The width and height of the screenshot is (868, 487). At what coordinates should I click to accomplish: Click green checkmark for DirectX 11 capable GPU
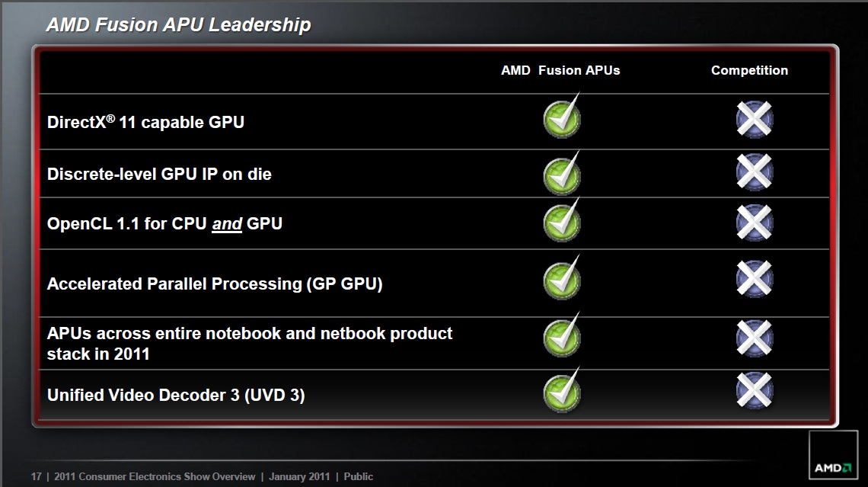coord(562,116)
